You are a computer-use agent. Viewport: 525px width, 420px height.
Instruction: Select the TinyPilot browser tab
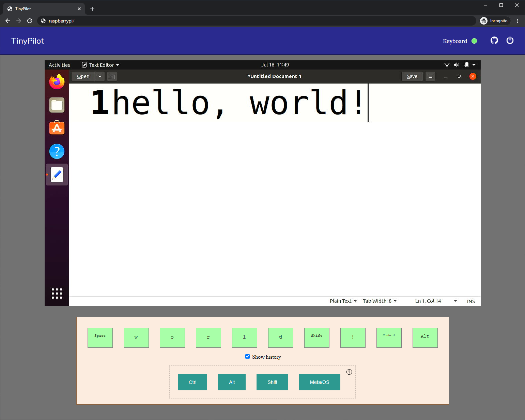pos(44,9)
